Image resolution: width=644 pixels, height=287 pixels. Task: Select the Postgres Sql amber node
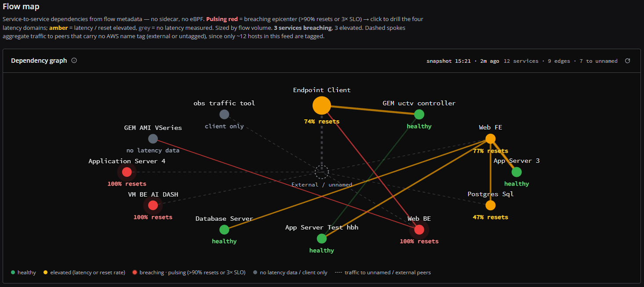tap(491, 205)
